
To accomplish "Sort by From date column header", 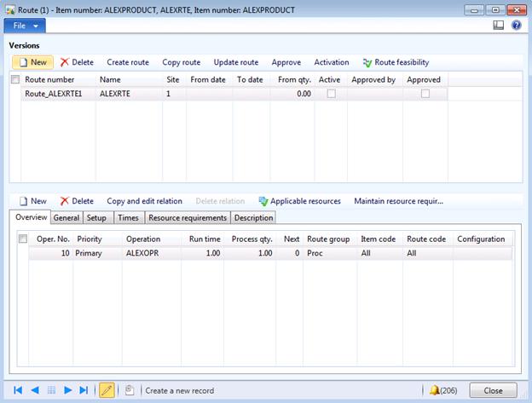I will point(209,79).
